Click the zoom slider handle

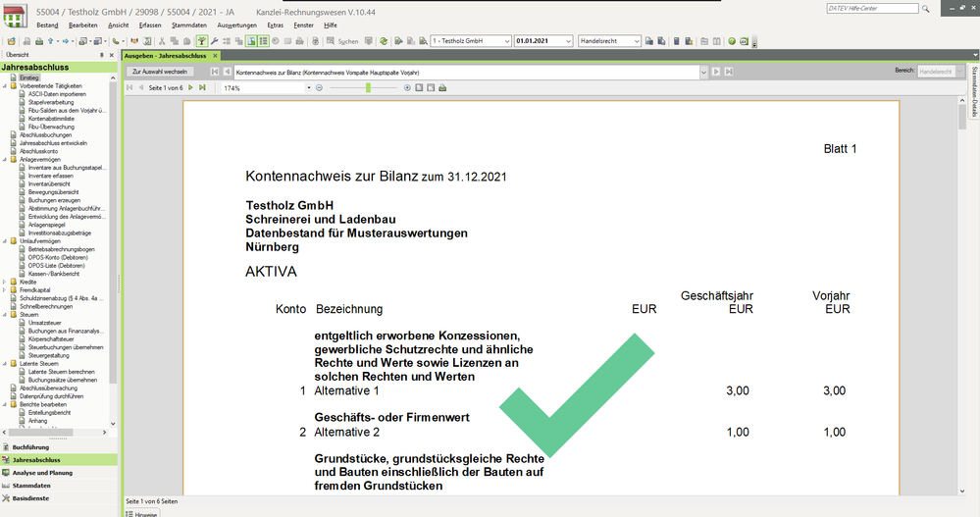click(369, 88)
